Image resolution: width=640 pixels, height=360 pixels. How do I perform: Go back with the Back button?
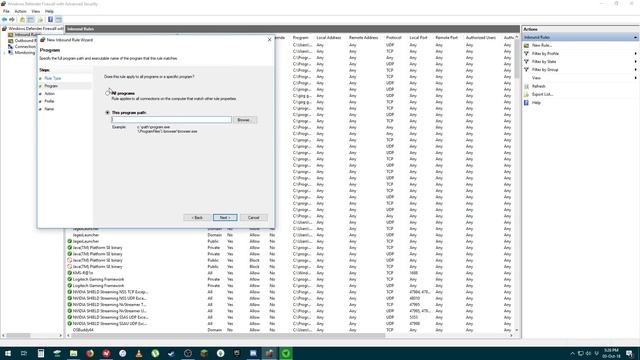click(197, 218)
